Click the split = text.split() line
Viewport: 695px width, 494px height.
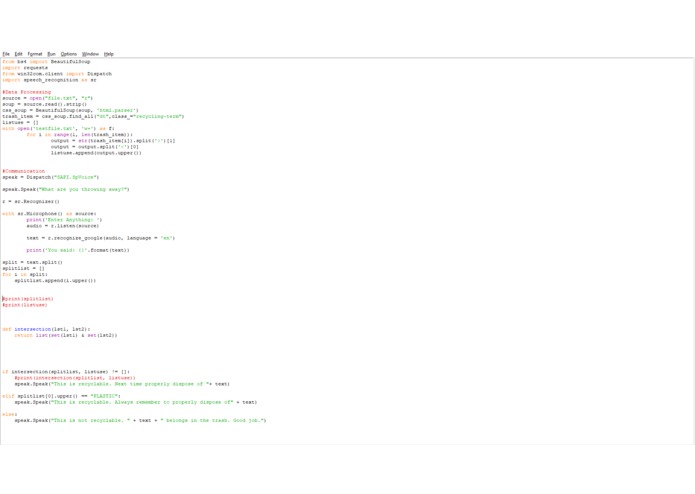[x=32, y=262]
